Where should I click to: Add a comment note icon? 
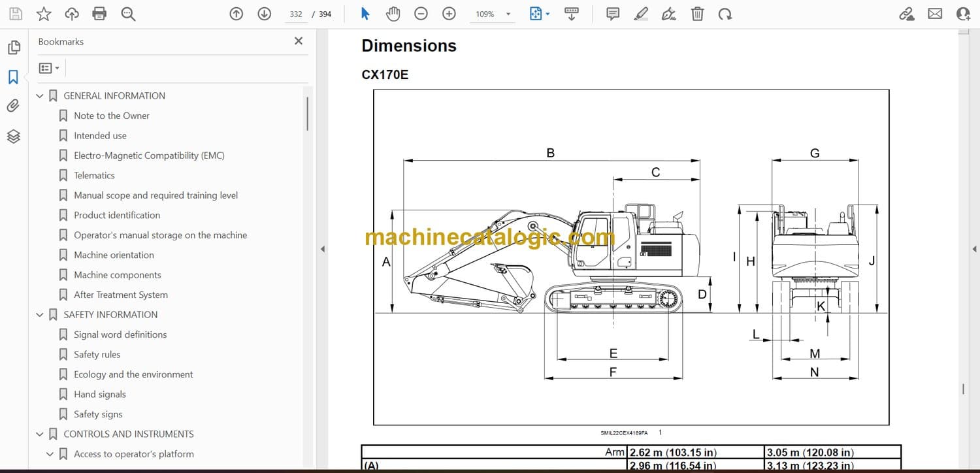[613, 14]
